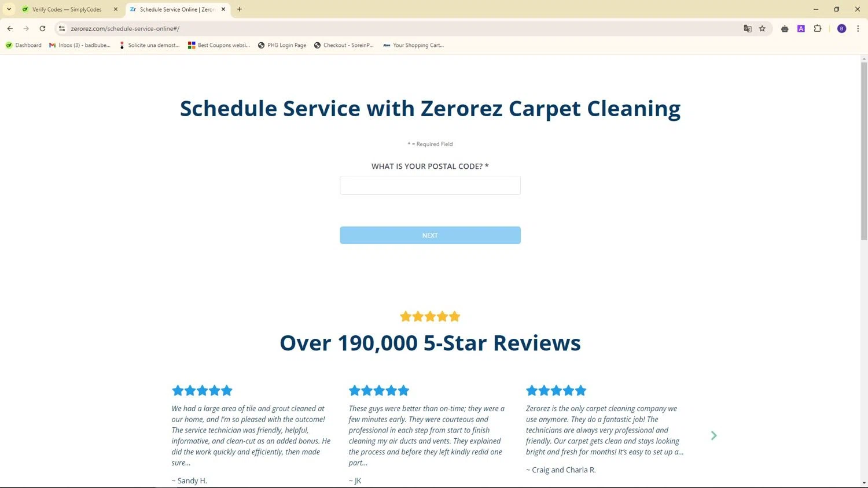Click '~ Sandy H.' reviewer name

[x=189, y=480]
